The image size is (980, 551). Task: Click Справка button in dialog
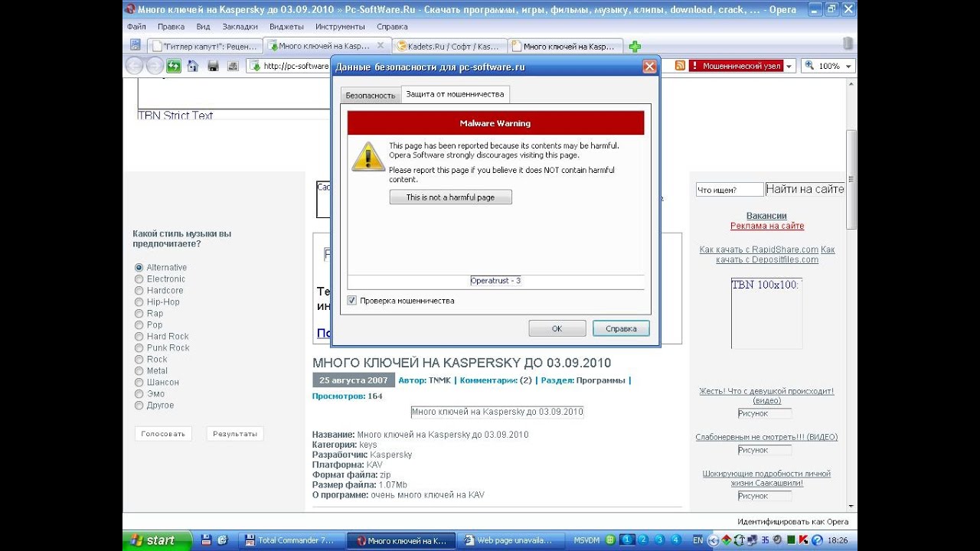[x=621, y=328]
